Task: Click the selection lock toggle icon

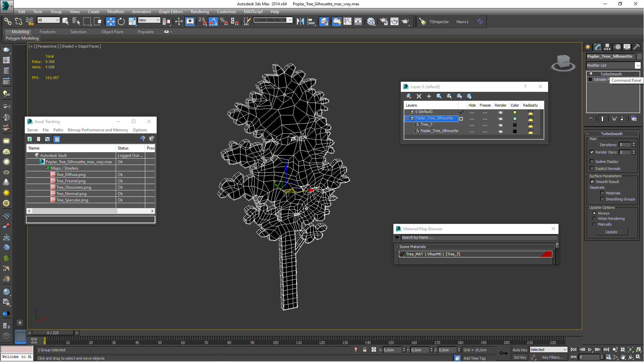Action: [x=365, y=350]
